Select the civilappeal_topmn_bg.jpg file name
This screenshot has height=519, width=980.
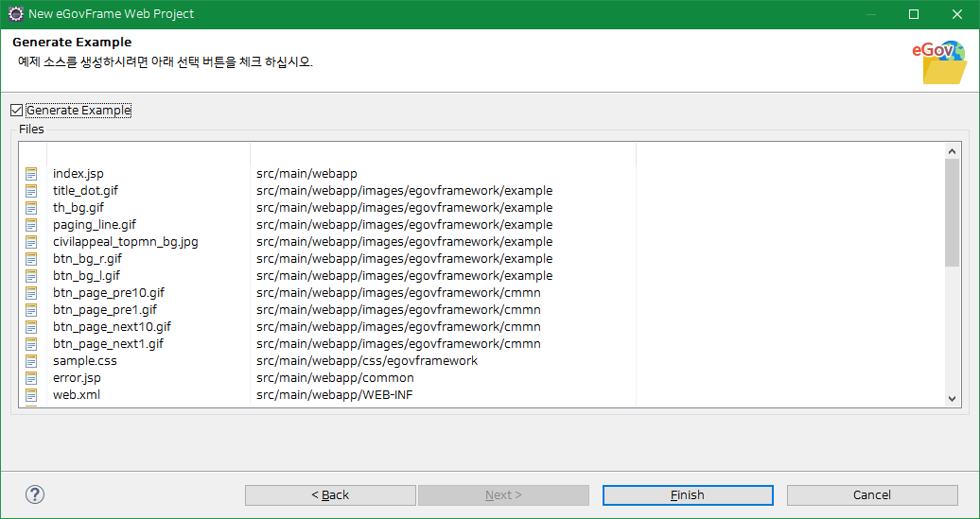[126, 242]
